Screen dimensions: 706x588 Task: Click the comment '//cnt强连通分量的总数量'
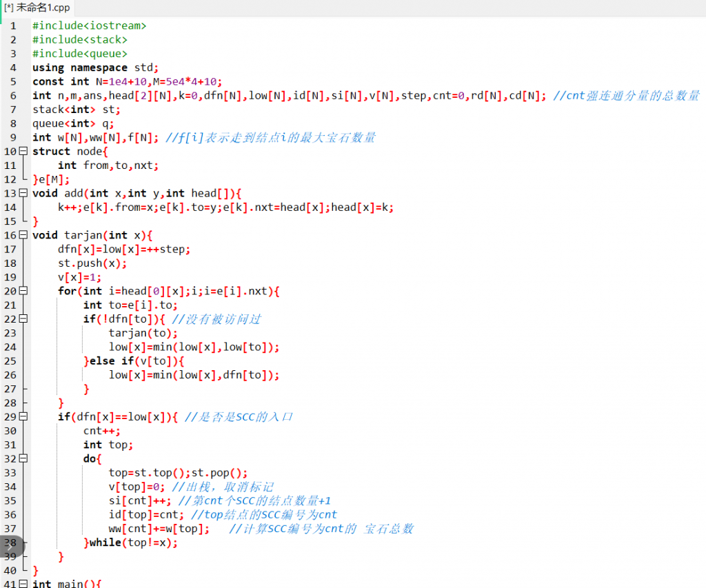pyautogui.click(x=626, y=95)
